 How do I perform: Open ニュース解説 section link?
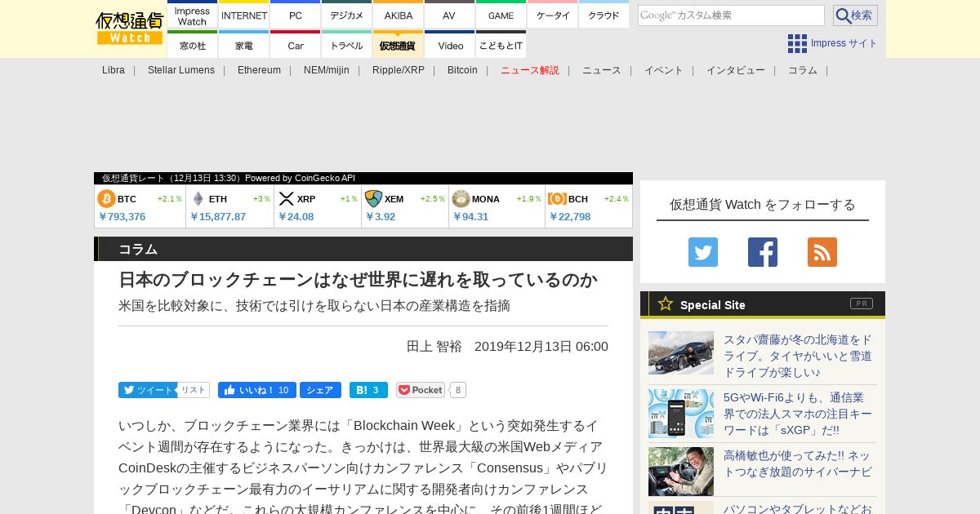(x=530, y=70)
